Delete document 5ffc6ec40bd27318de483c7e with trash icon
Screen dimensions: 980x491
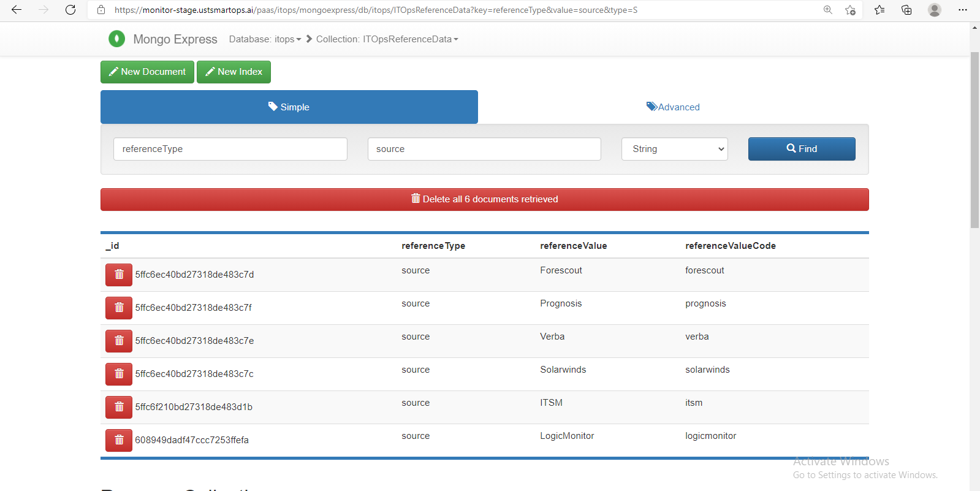pos(119,341)
